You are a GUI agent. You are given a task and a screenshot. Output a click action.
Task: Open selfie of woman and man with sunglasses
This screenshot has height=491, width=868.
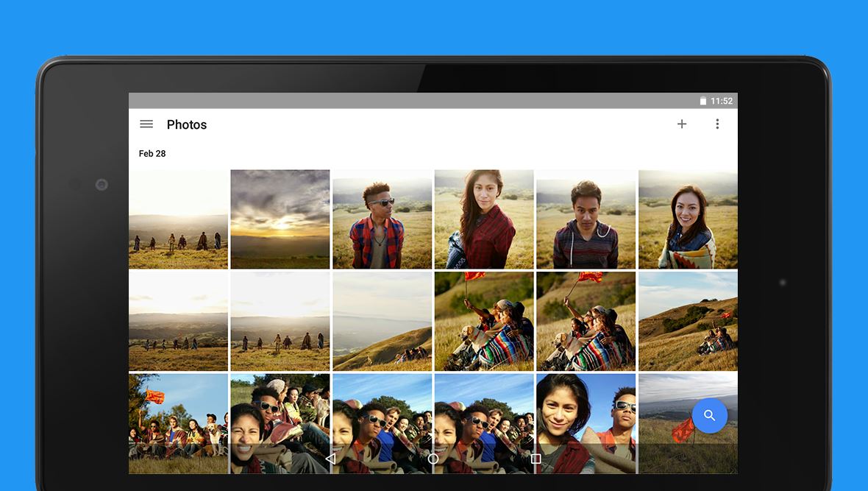(586, 423)
